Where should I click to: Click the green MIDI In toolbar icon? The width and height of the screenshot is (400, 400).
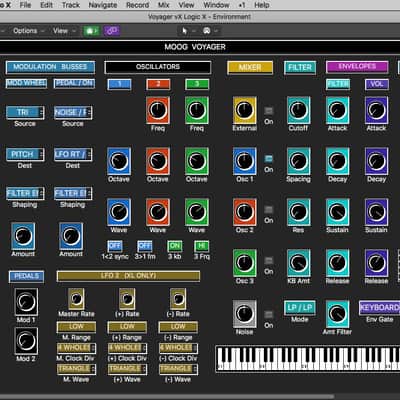point(91,31)
